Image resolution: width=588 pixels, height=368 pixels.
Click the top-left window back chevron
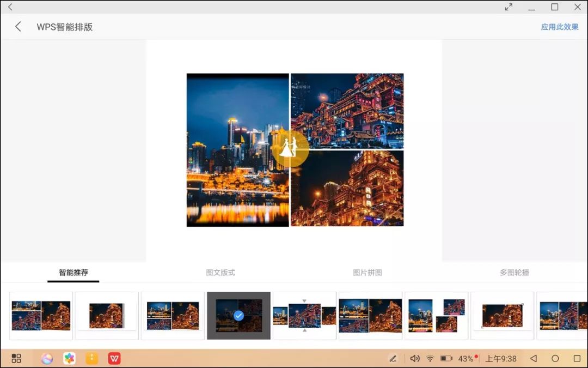point(10,7)
